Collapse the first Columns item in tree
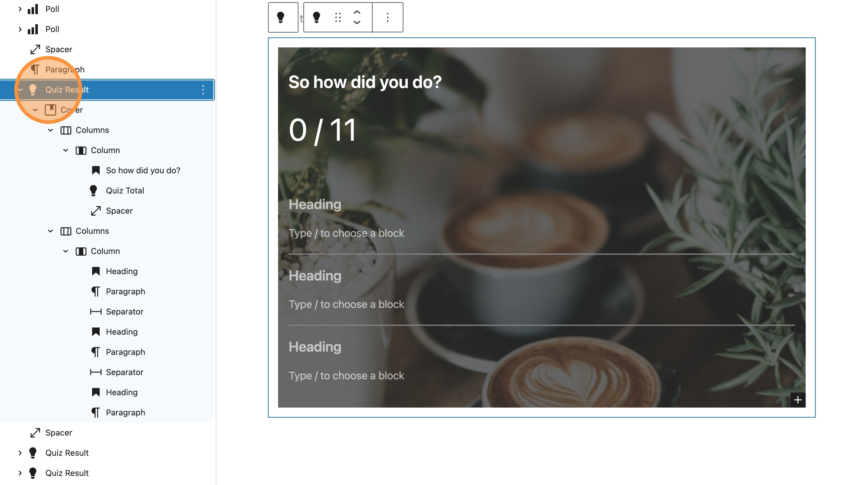868x485 pixels. click(x=50, y=130)
